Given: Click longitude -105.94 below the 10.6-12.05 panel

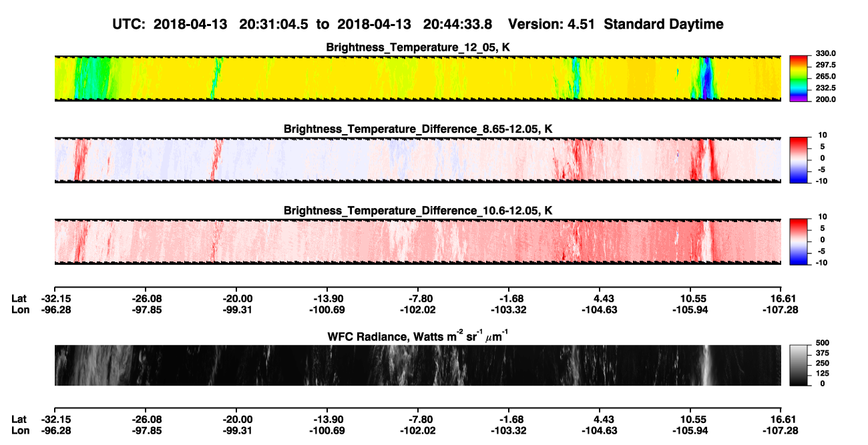Looking at the screenshot, I should pos(690,310).
